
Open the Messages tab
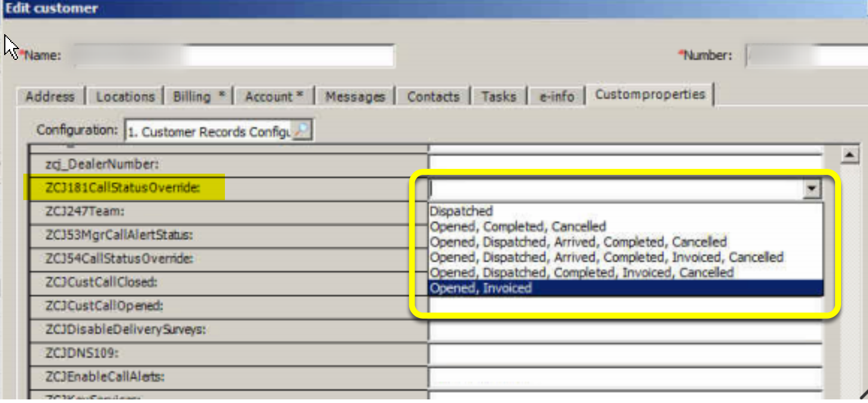click(x=355, y=96)
